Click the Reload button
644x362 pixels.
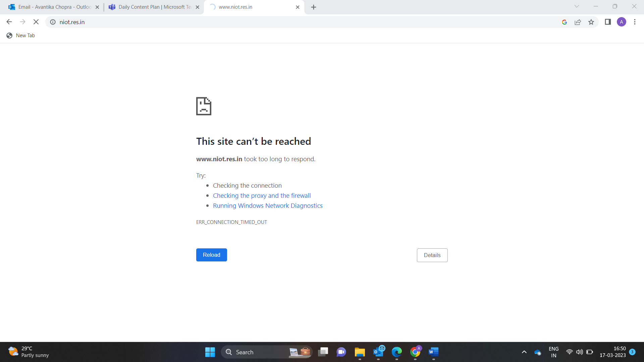211,255
